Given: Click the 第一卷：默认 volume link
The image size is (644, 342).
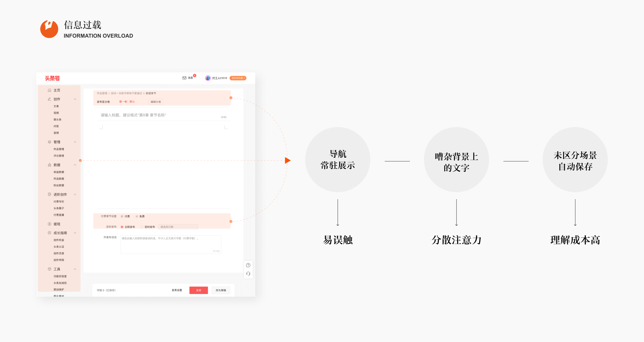Looking at the screenshot, I should 127,102.
